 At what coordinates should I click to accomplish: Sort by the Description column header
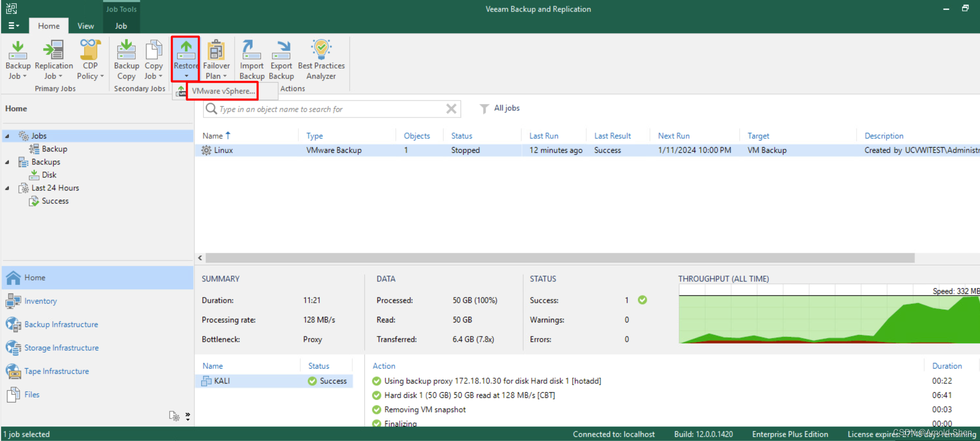pos(884,136)
